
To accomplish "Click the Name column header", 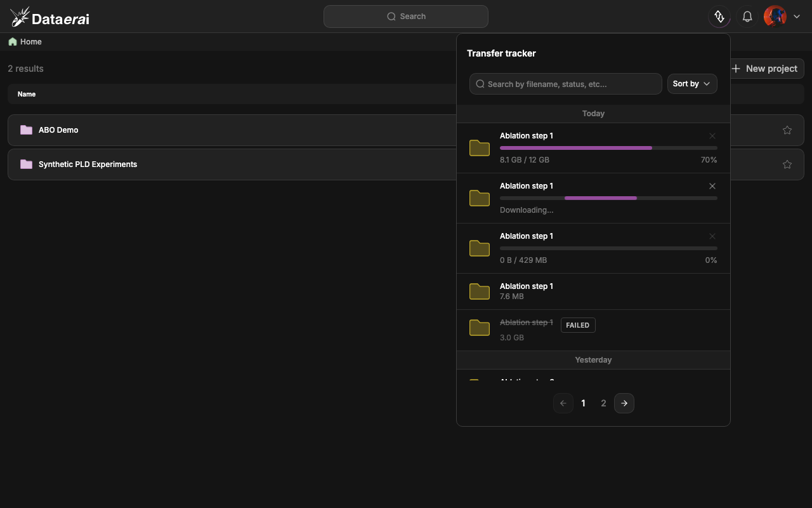I will pos(27,94).
